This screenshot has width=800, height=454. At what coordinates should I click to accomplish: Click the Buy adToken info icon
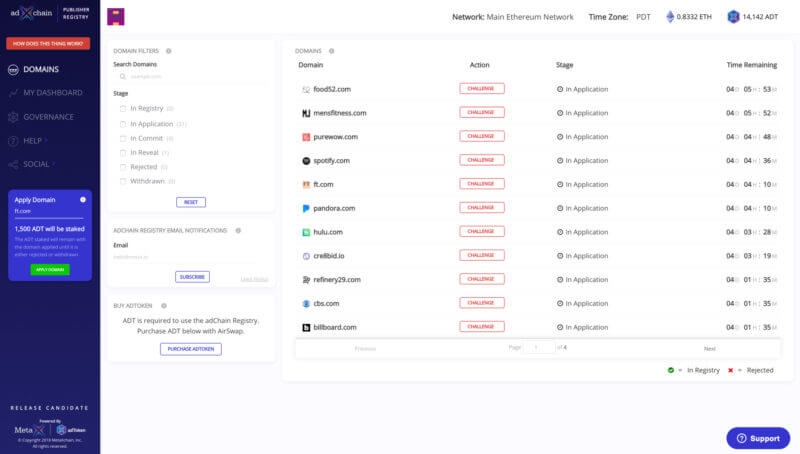(x=164, y=306)
